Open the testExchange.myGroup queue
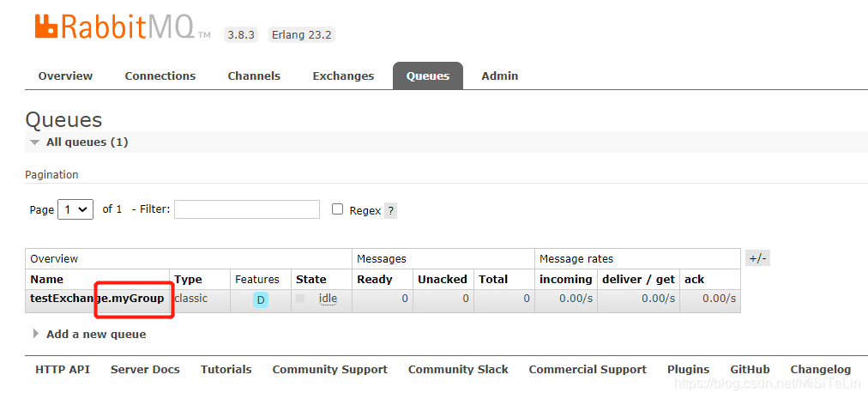 tap(97, 298)
